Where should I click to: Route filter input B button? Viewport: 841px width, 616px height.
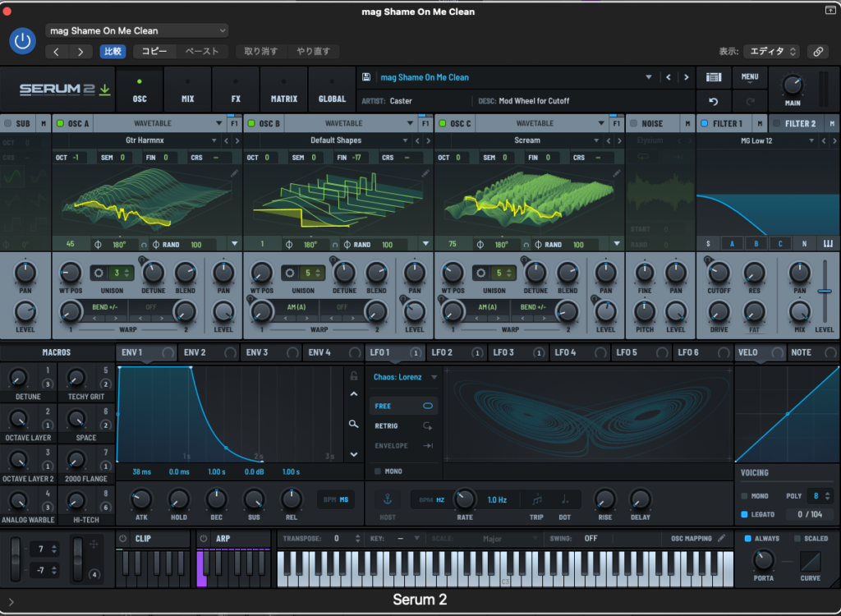click(756, 244)
